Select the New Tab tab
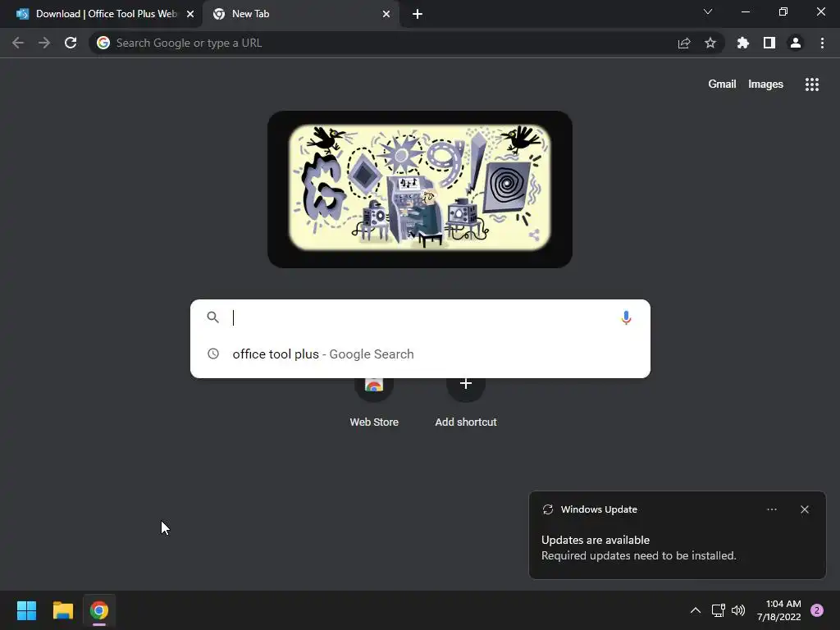The width and height of the screenshot is (840, 630). click(x=300, y=14)
